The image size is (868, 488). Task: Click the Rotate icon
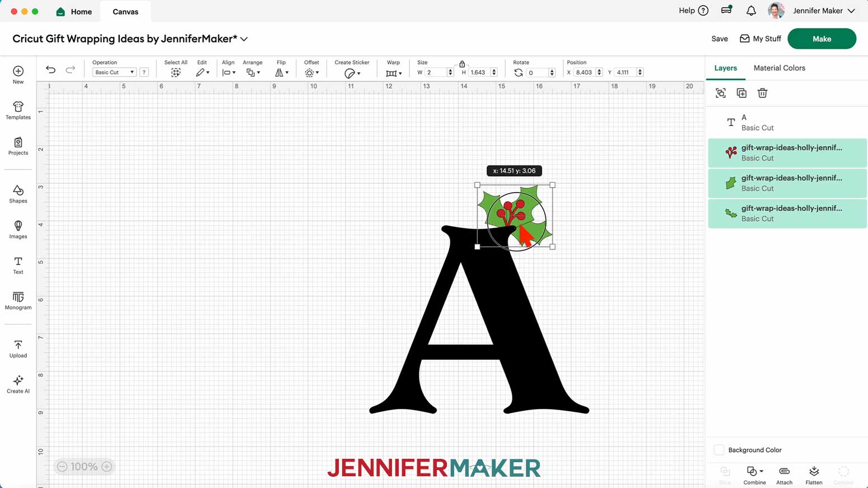(519, 73)
